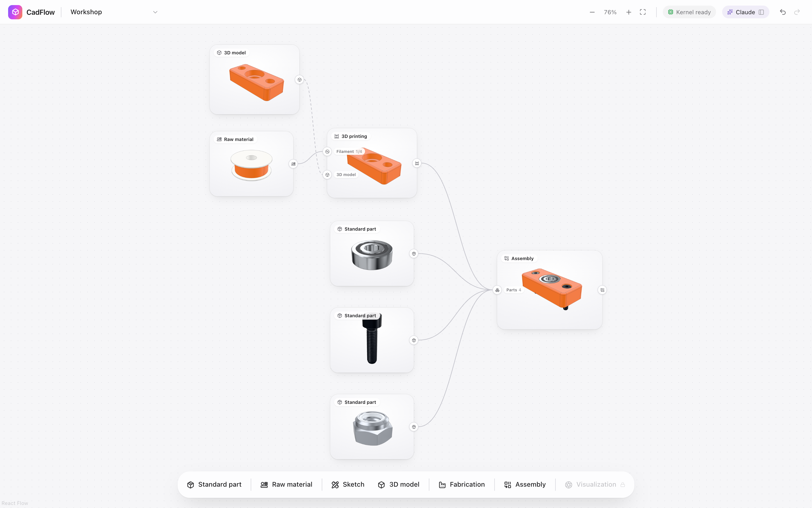
Task: Select the bearing Standard part thumbnail
Action: pos(372,255)
